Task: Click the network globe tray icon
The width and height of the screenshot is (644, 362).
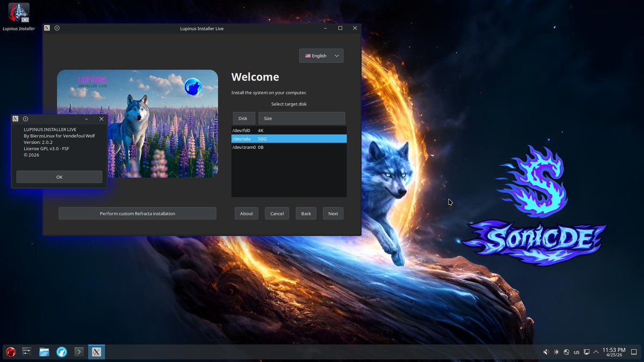Action: (566, 352)
